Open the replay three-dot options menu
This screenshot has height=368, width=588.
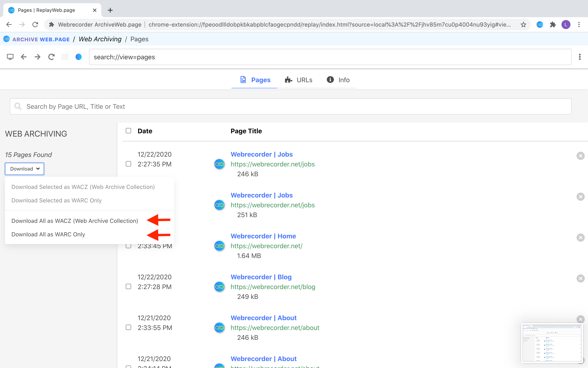[x=580, y=57]
